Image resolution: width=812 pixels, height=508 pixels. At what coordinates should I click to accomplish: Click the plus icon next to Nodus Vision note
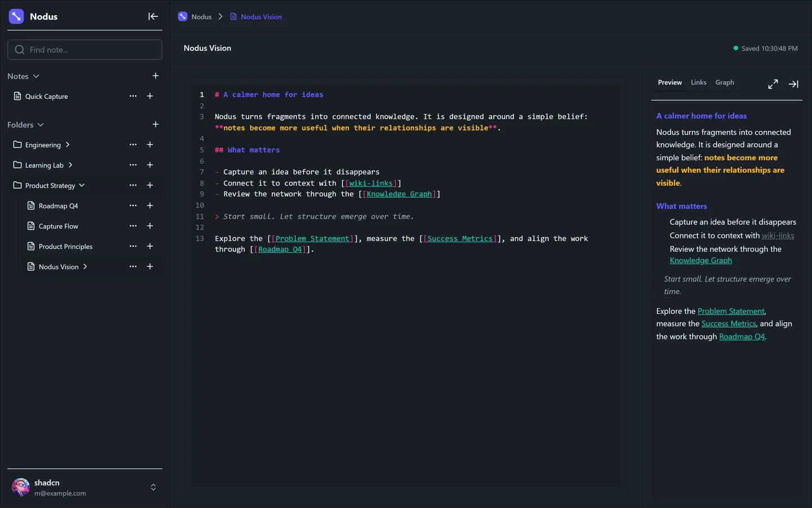click(150, 266)
